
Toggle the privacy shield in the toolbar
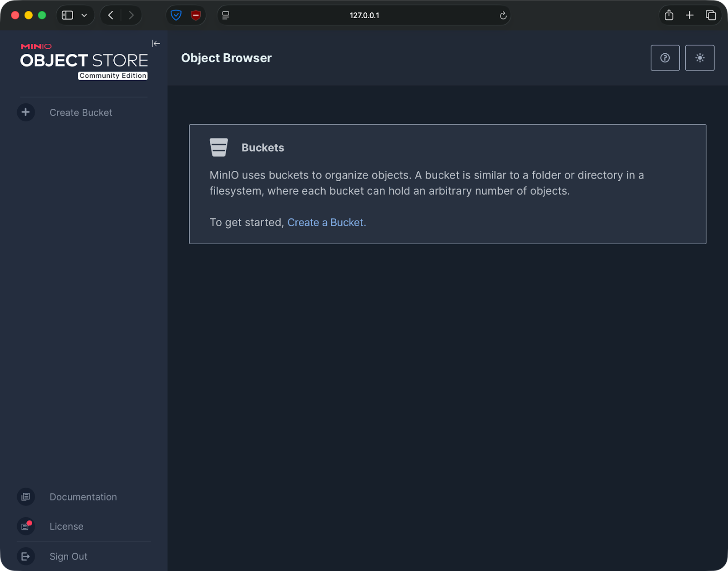(176, 15)
